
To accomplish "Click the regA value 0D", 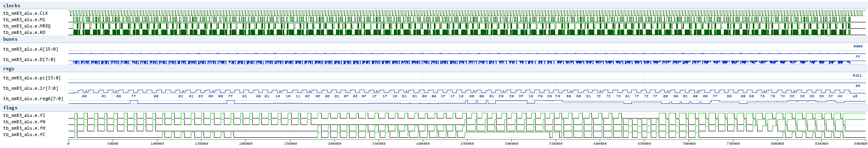I will (327, 96).
